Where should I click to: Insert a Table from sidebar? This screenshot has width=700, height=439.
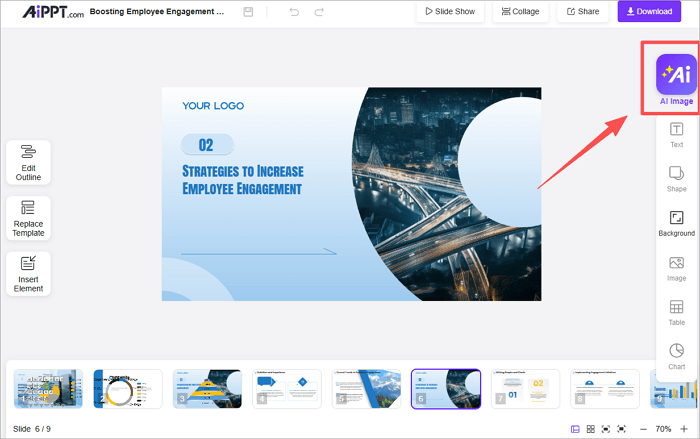click(676, 311)
